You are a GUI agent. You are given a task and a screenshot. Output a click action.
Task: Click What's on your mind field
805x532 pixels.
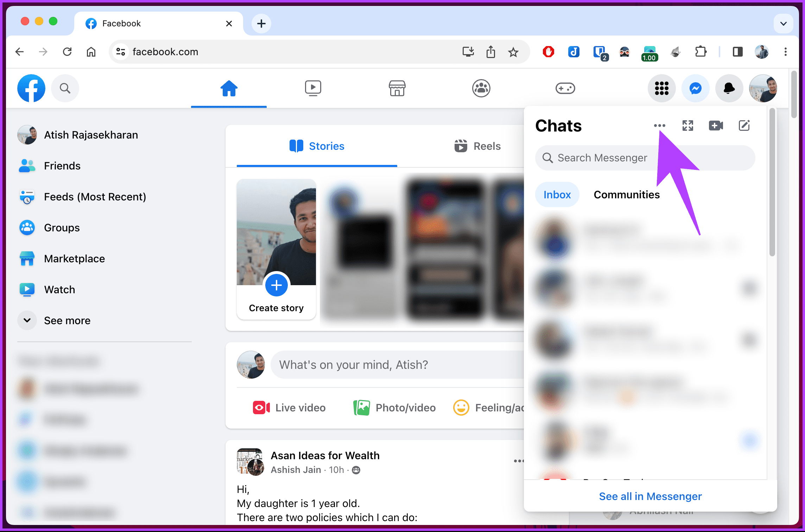click(398, 365)
